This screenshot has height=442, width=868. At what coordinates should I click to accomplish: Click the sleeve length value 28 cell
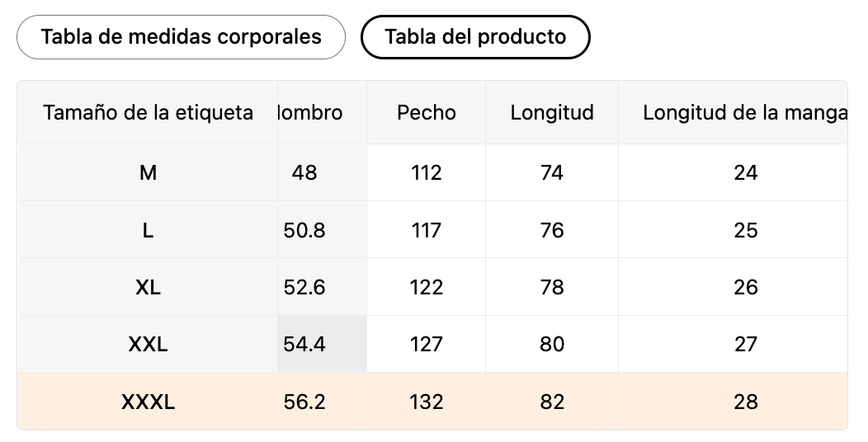(x=745, y=402)
